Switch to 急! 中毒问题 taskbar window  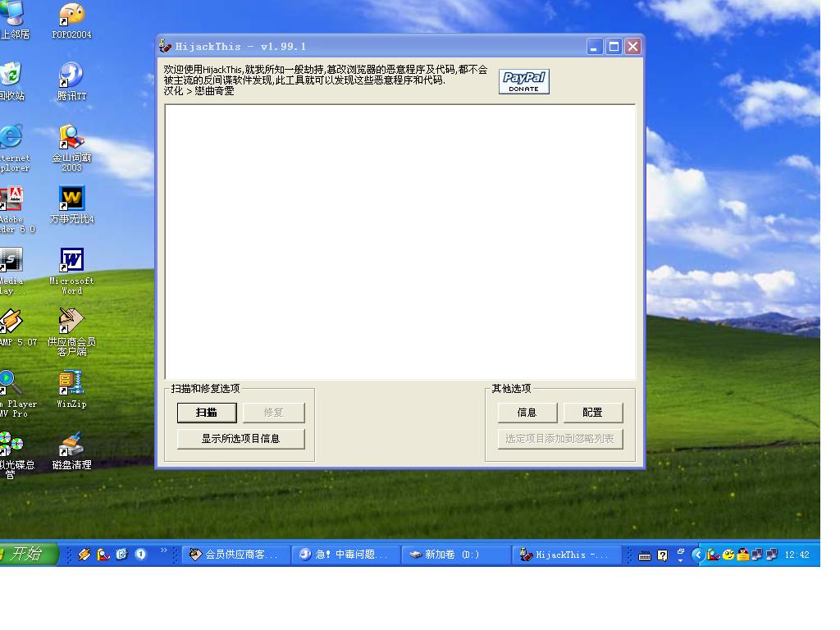[346, 555]
